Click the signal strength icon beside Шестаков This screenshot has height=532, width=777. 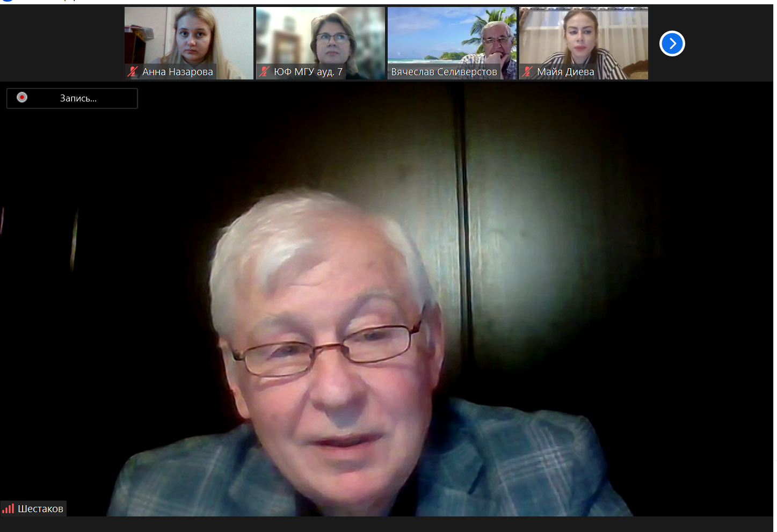[8, 508]
